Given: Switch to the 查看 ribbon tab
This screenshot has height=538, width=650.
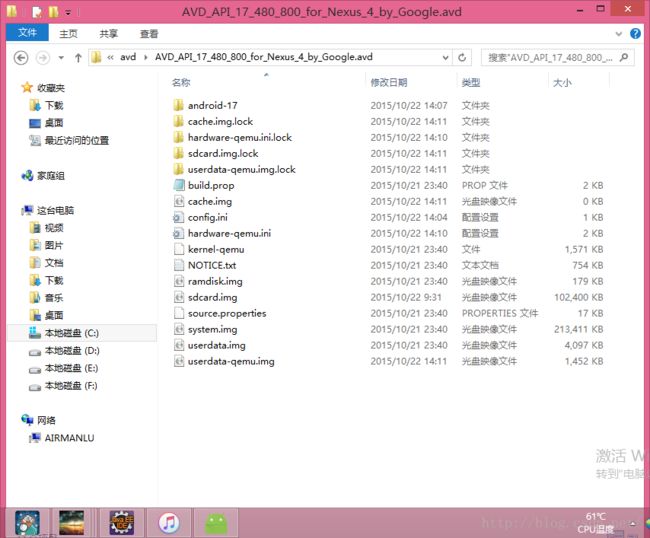Looking at the screenshot, I should [149, 34].
